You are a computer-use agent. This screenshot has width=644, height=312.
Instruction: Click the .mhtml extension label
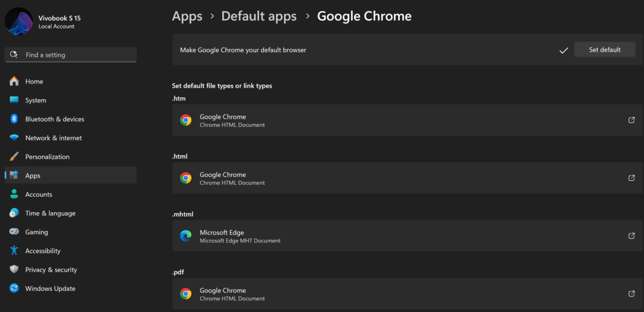click(x=182, y=214)
